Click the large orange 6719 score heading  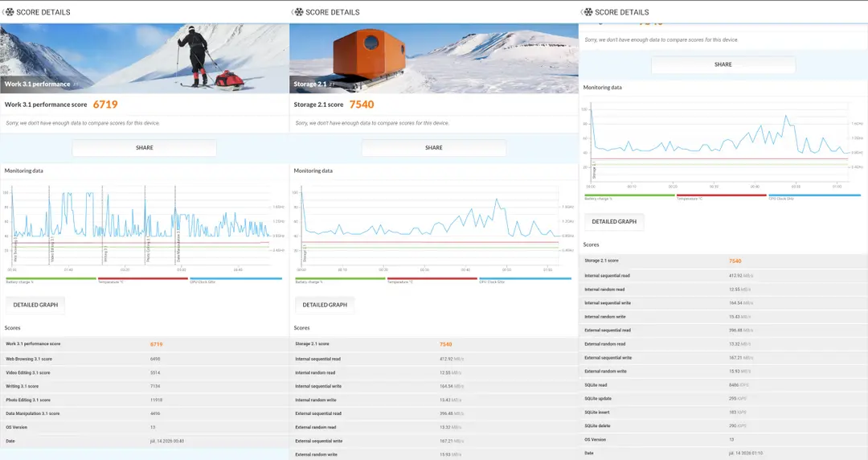point(105,105)
